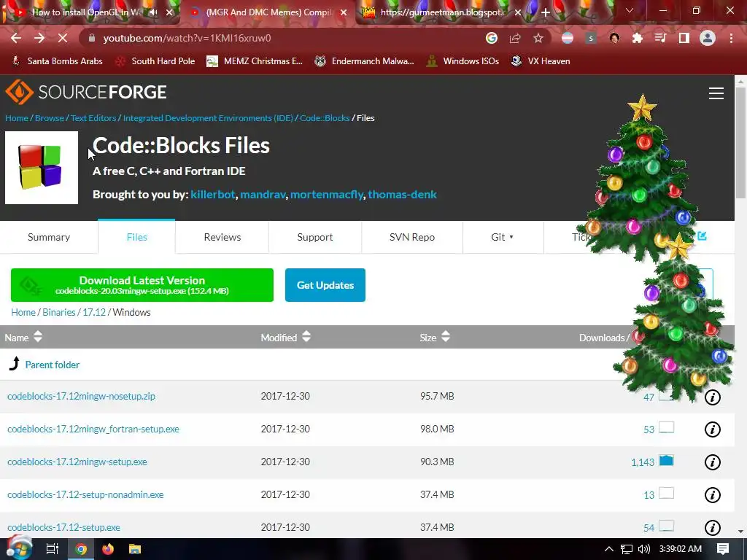Switch to the MGR And DMC Memes tab
747x560 pixels.
(268, 12)
